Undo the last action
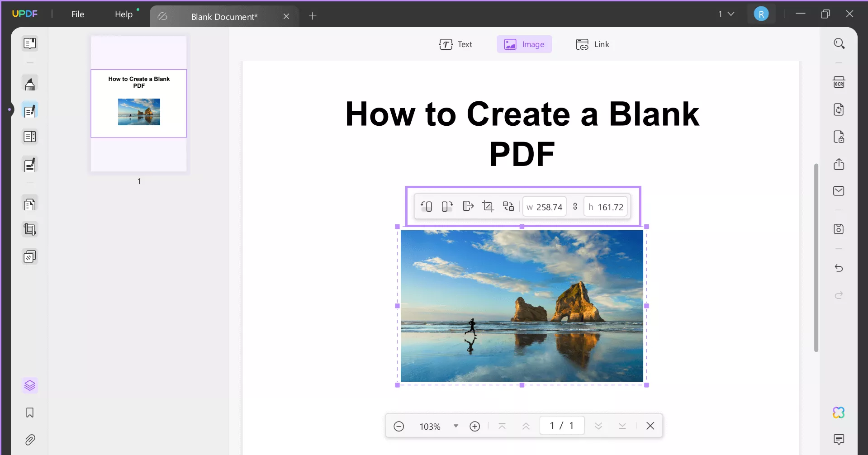Viewport: 868px width, 455px height. click(839, 268)
